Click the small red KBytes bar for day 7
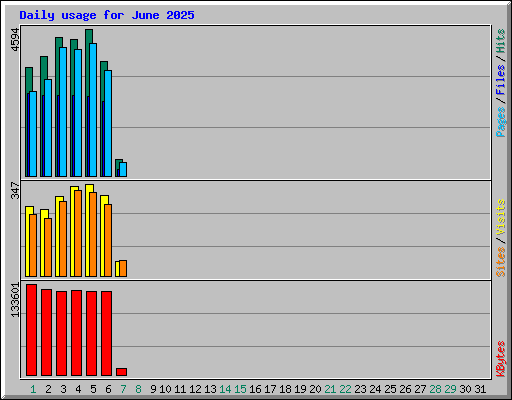512x400 pixels. [121, 372]
